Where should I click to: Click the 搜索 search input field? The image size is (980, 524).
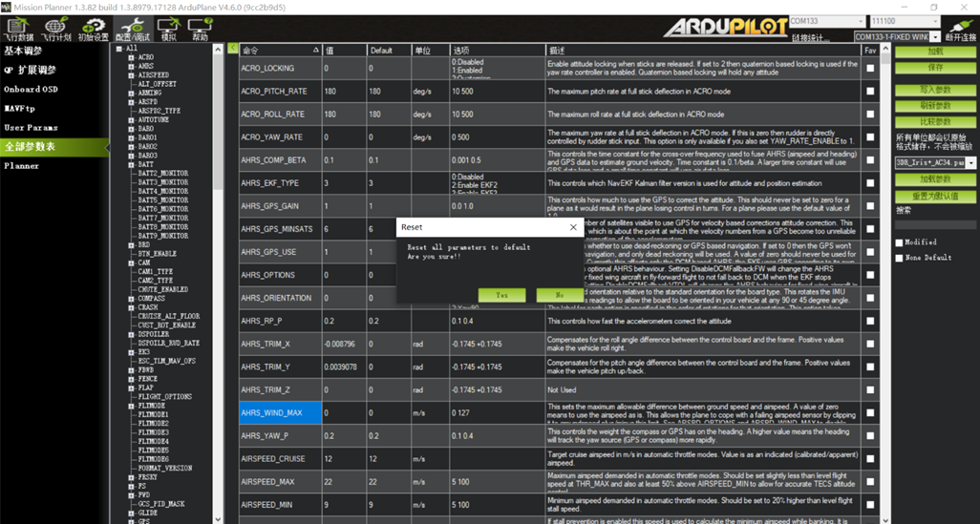point(935,225)
